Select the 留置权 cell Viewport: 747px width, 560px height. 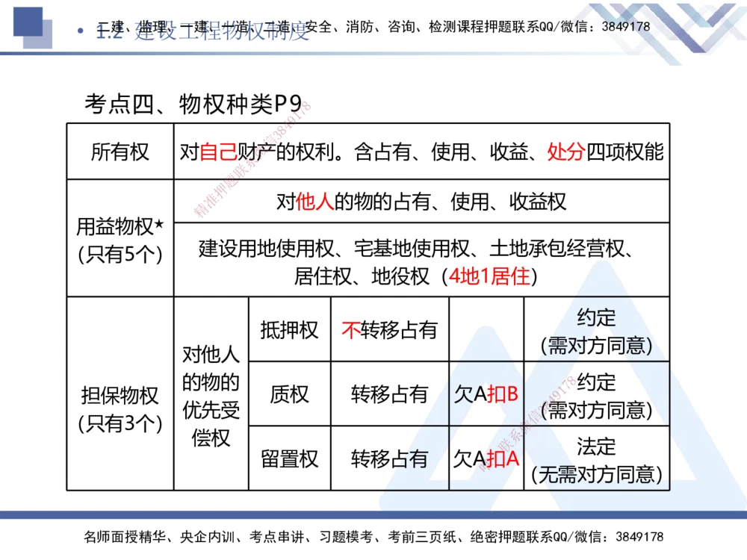[x=288, y=459]
